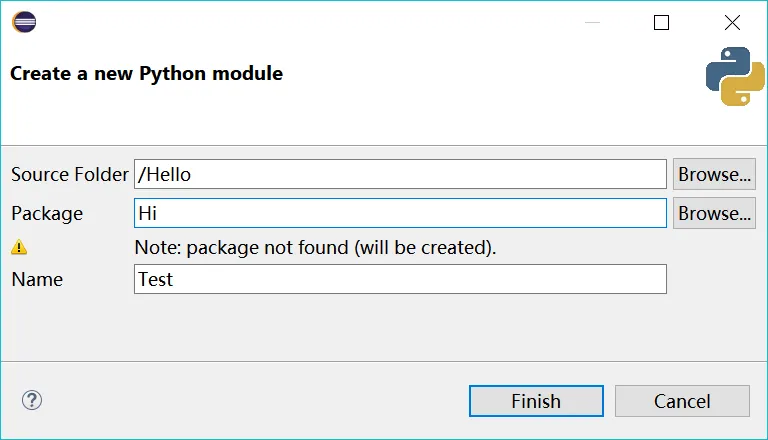The image size is (768, 440).
Task: Click the "Create a new Python module" heading
Action: 146,73
